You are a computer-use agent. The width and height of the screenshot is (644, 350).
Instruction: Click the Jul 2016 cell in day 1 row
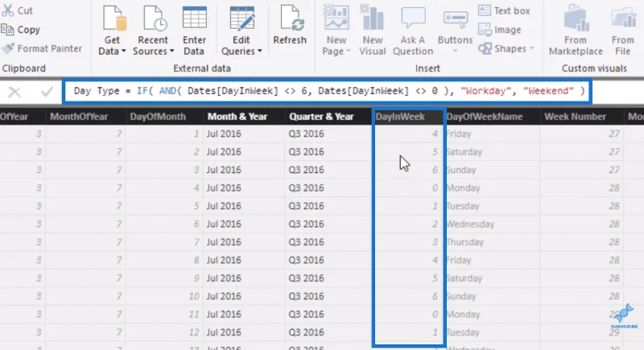244,134
